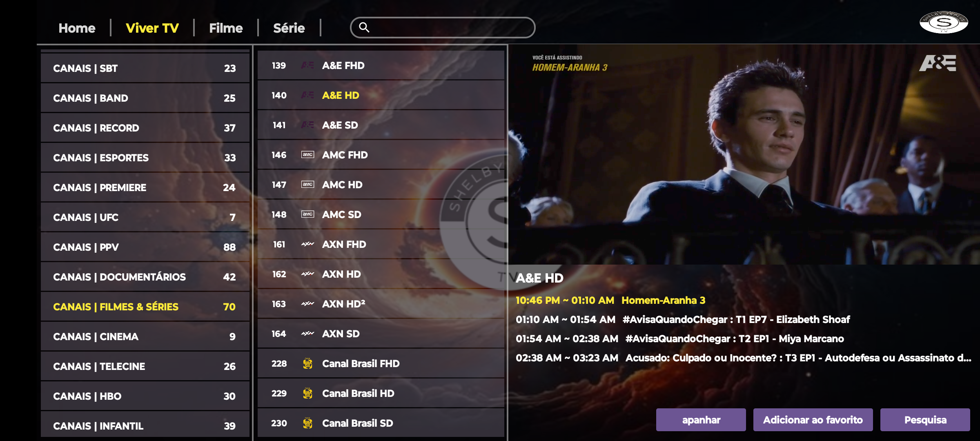The width and height of the screenshot is (980, 441).
Task: Click the AMC FHD channel logo icon
Action: click(307, 155)
